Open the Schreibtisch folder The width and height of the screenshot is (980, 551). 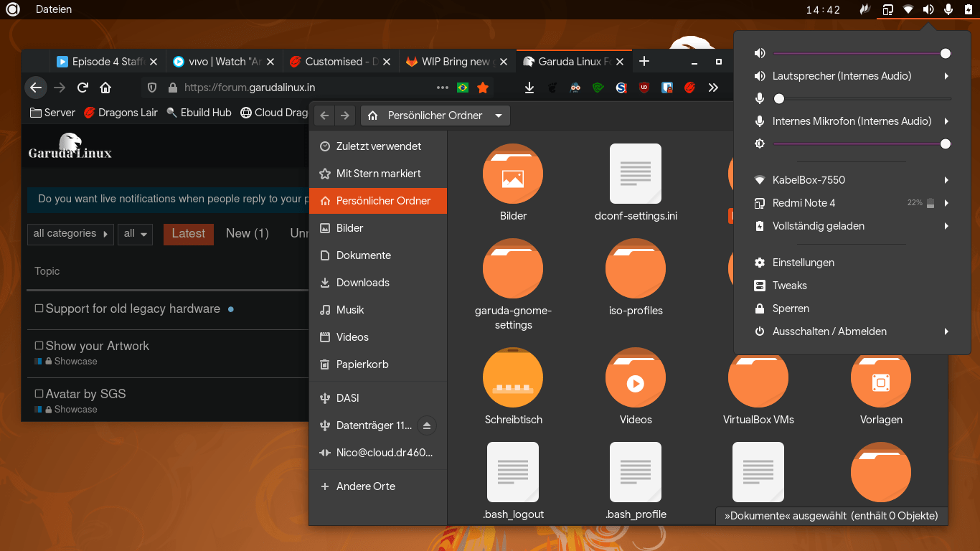513,377
